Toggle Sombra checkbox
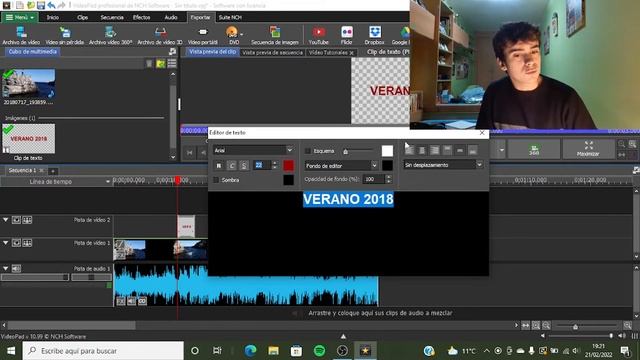Screen dimensions: 640x360 pos(216,180)
